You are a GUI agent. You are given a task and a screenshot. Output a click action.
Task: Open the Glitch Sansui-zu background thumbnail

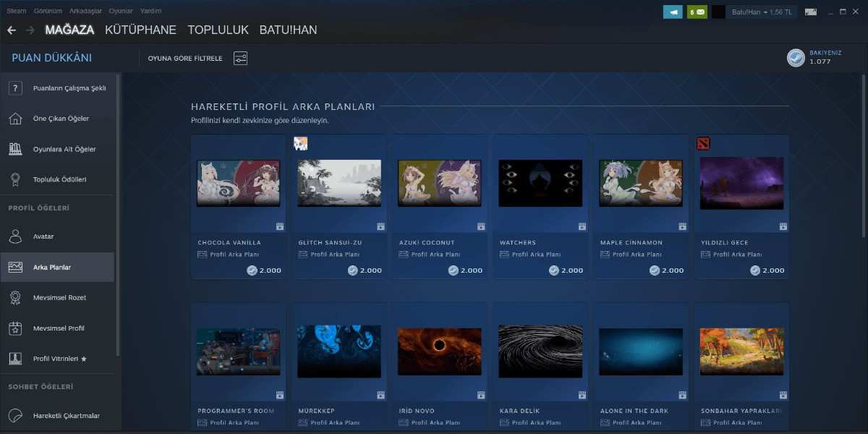tap(339, 183)
